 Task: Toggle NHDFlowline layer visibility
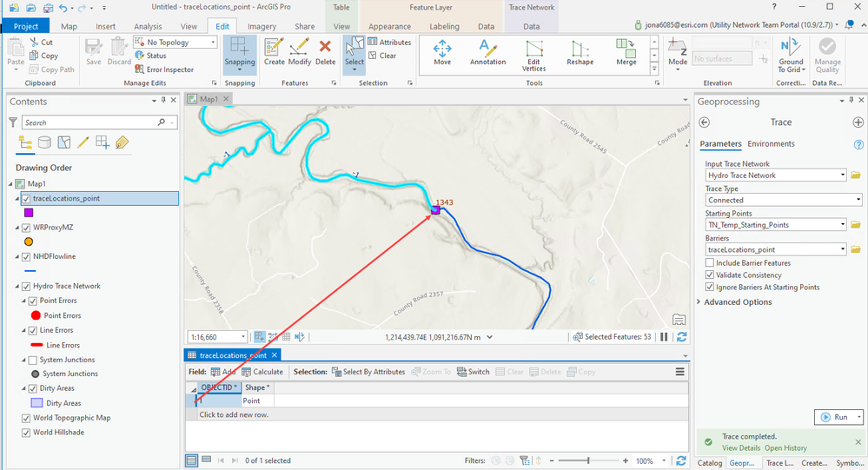(26, 257)
